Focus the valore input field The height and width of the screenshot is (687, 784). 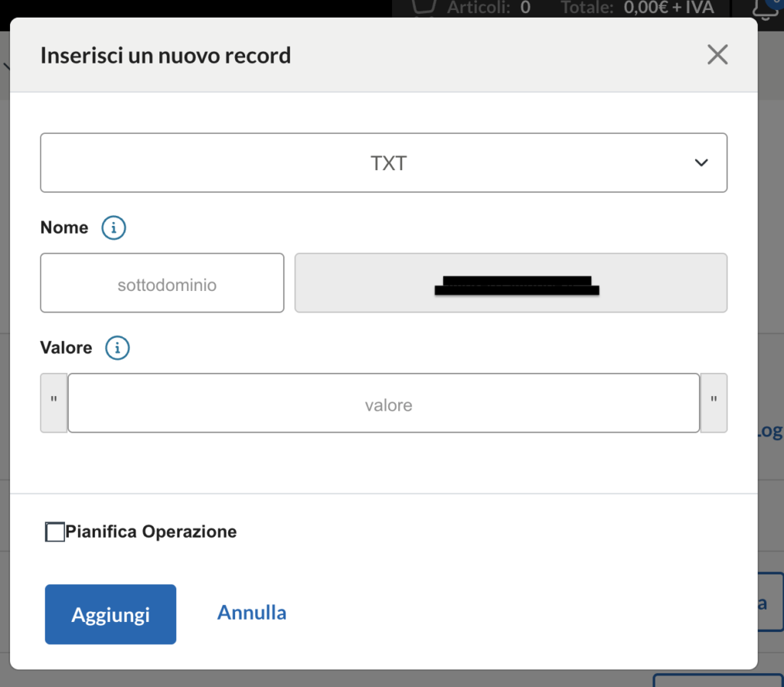click(x=384, y=403)
